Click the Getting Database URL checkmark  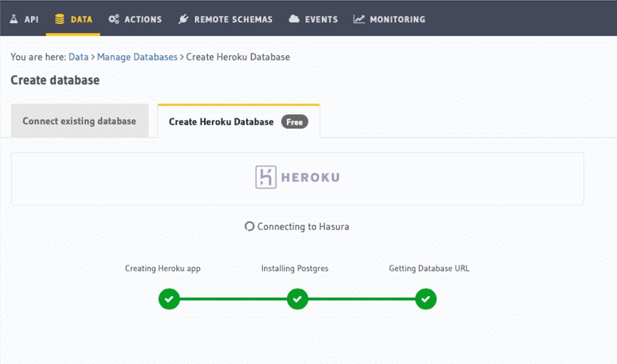coord(425,299)
